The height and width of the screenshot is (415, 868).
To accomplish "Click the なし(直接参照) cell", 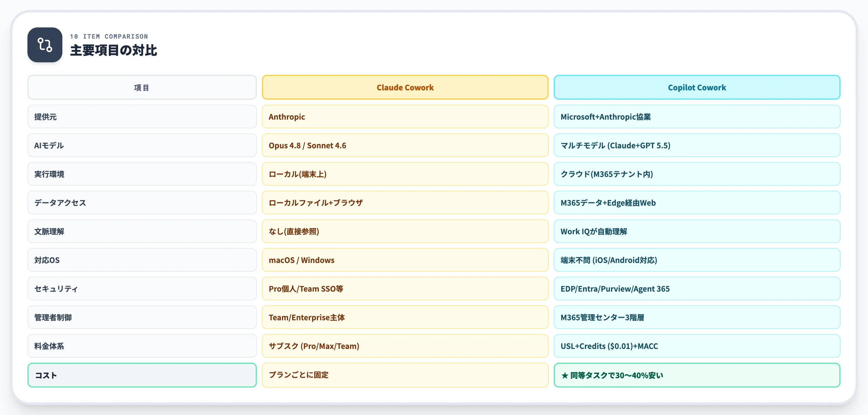I will tap(405, 231).
